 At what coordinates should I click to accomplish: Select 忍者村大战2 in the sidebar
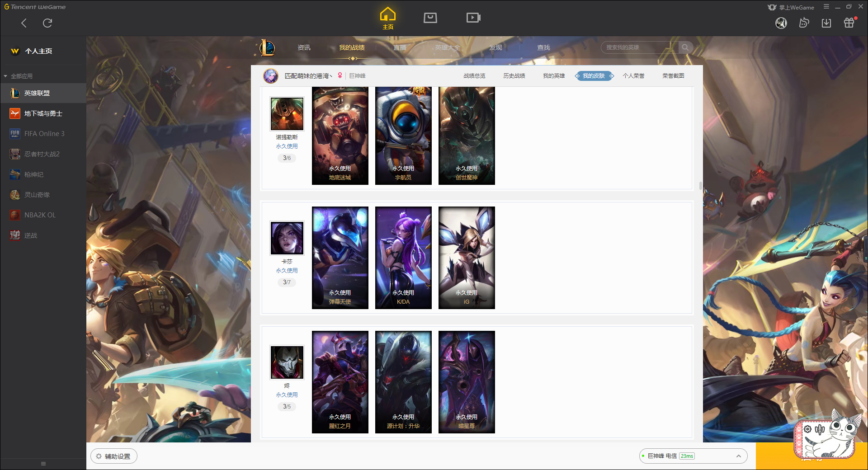point(43,154)
